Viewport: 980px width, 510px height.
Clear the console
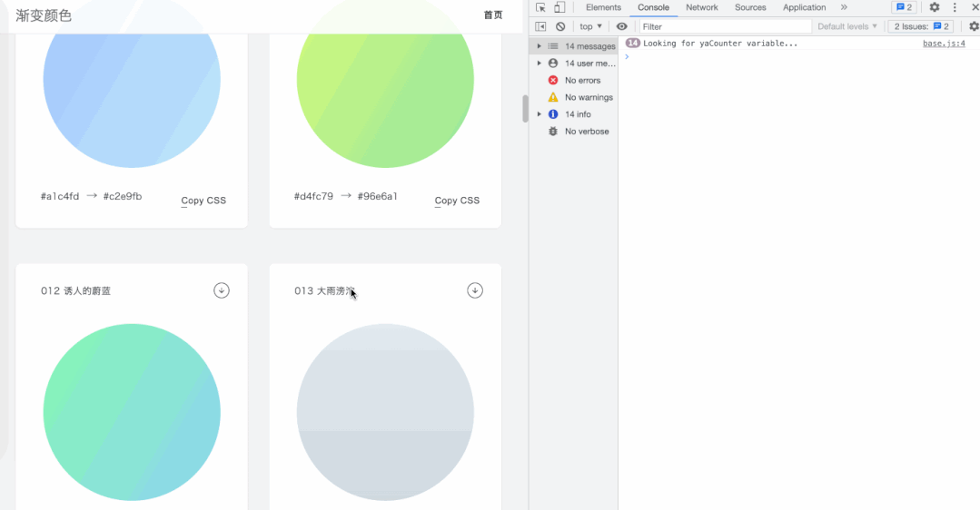pos(560,26)
